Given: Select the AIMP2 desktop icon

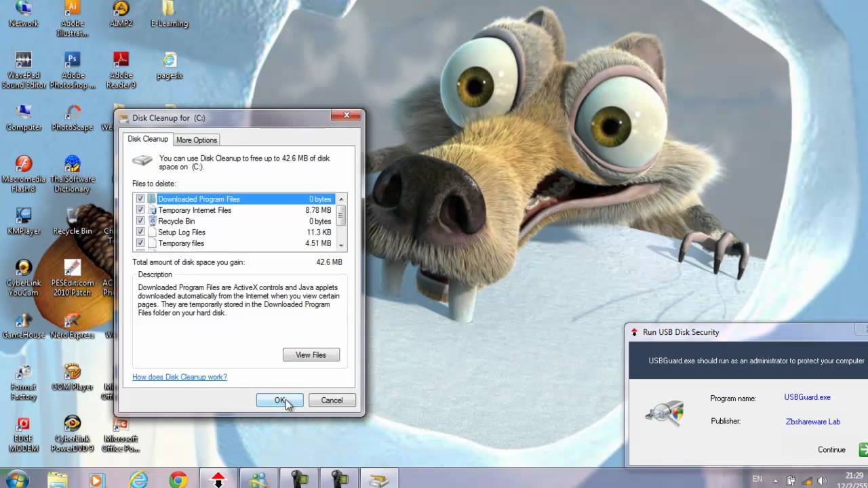Looking at the screenshot, I should click(x=120, y=14).
